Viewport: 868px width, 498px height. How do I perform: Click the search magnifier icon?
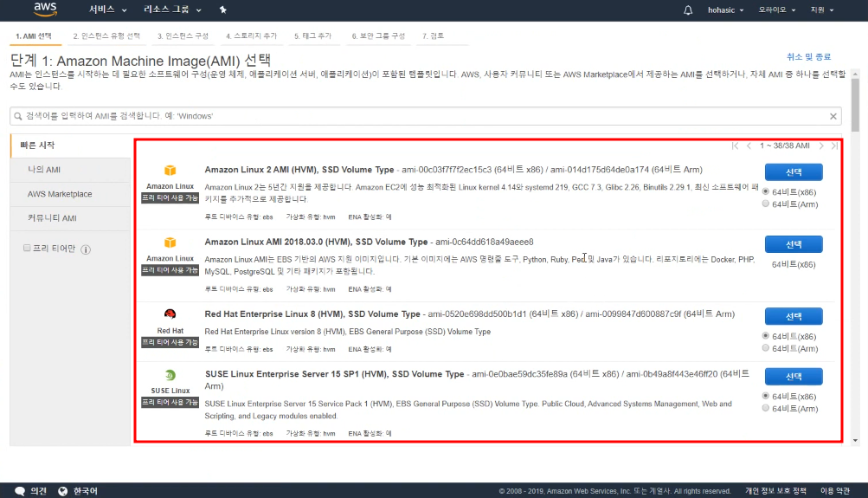click(x=18, y=116)
